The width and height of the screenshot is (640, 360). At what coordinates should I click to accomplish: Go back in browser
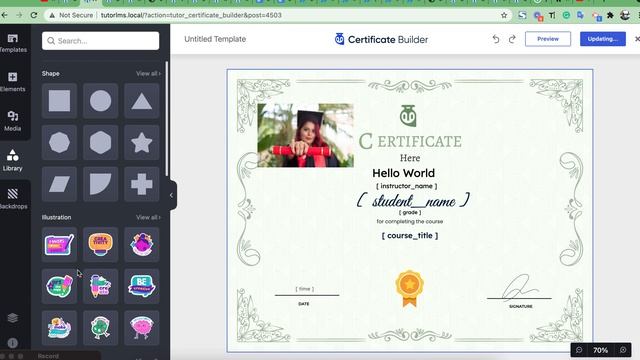tap(4, 15)
